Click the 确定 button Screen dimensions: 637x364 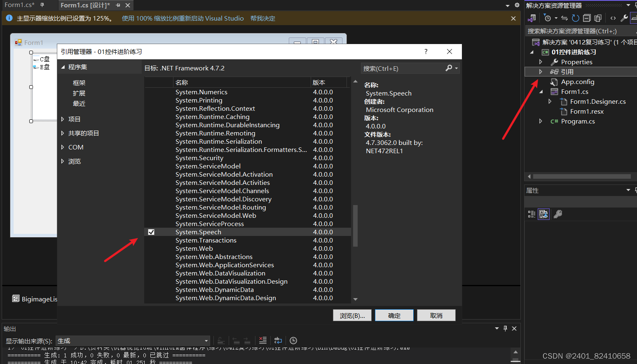point(394,315)
